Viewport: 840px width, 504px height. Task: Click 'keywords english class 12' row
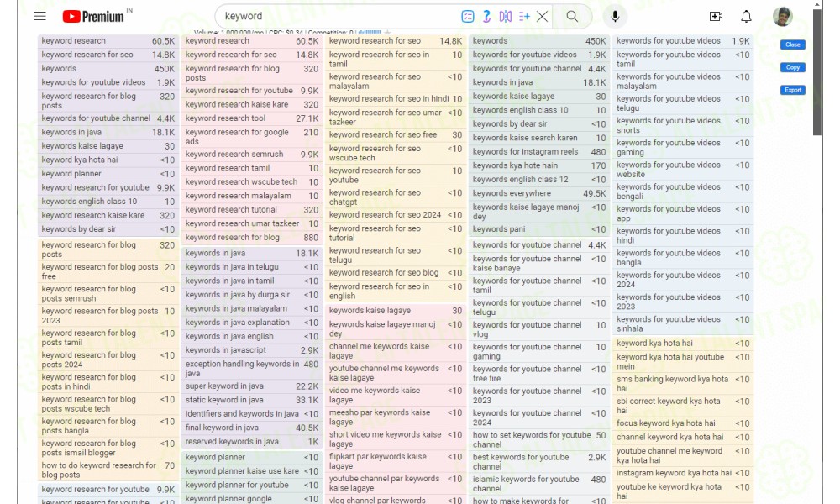[x=539, y=180]
